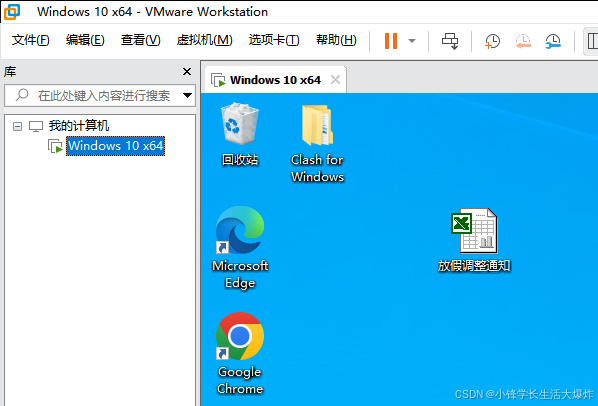Select 我的计算机 in the library tree
This screenshot has height=406, width=598.
tap(79, 126)
